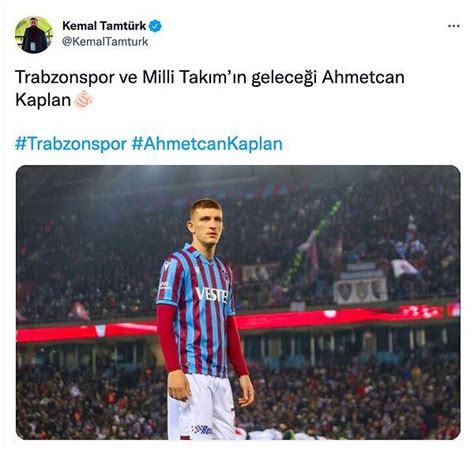Open the attached stadium photo
This screenshot has width=474, height=450.
(x=238, y=302)
